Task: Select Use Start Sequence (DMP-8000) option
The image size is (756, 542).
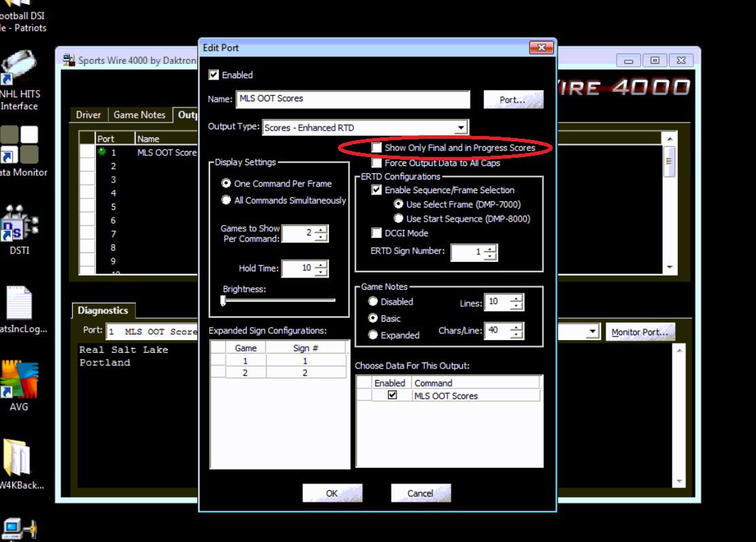Action: tap(398, 219)
